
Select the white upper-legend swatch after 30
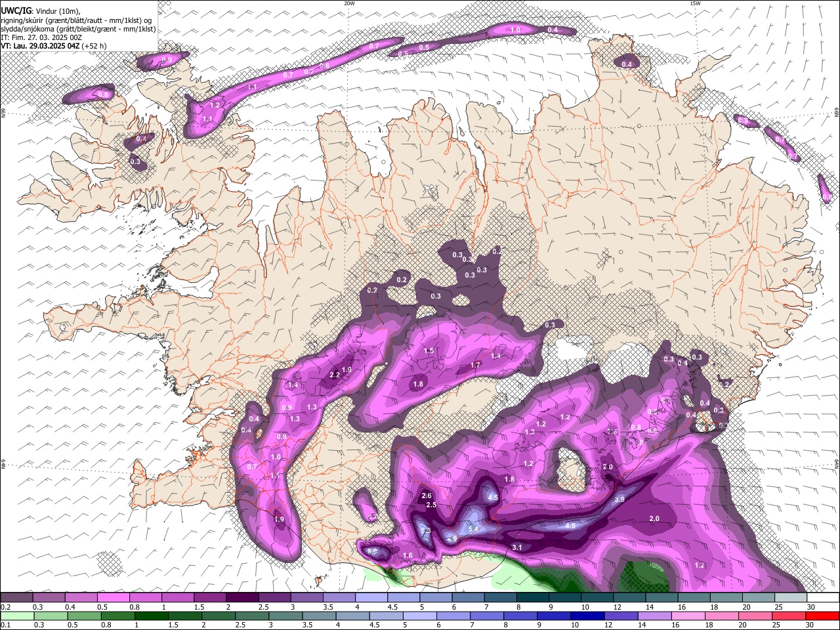(823, 597)
